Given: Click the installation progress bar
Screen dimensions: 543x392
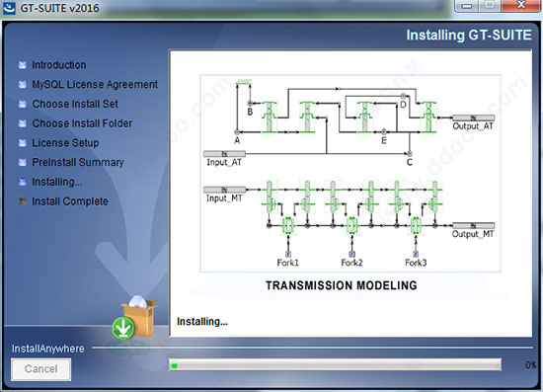Looking at the screenshot, I should pos(335,365).
